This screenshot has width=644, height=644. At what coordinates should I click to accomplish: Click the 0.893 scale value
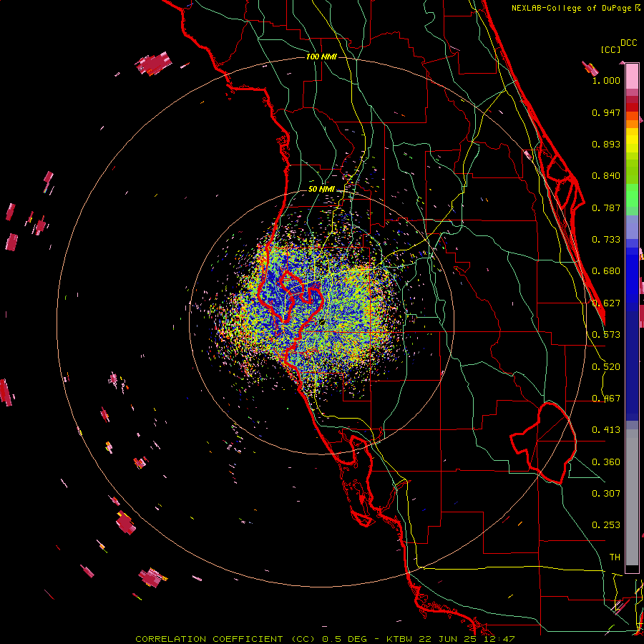coord(606,144)
